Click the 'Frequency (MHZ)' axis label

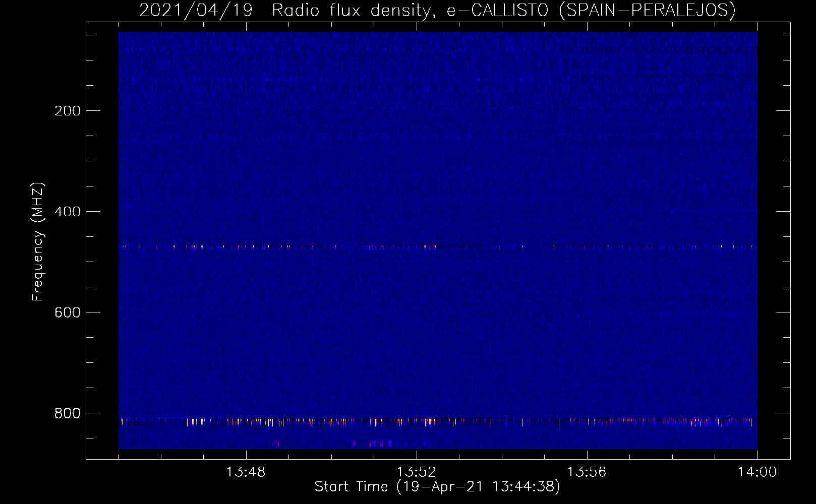[38, 242]
